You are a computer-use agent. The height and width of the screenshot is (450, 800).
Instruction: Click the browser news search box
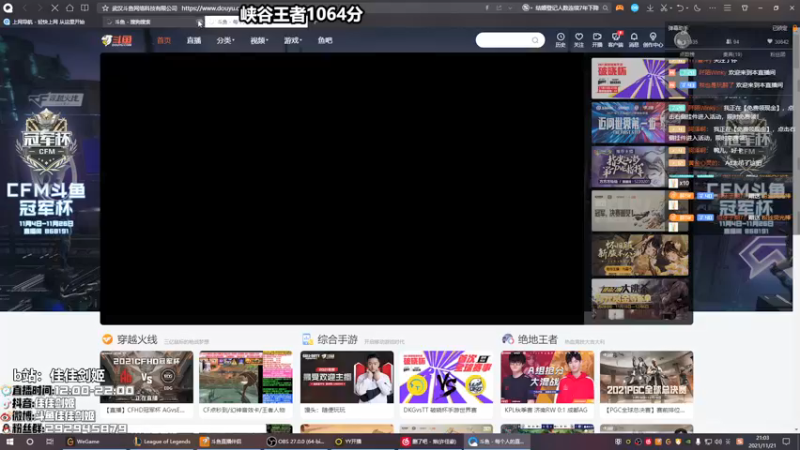(565, 8)
